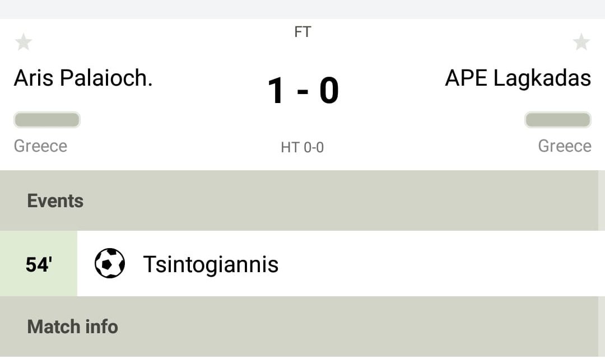The height and width of the screenshot is (364, 605).
Task: Collapse the Events section header
Action: pos(55,200)
